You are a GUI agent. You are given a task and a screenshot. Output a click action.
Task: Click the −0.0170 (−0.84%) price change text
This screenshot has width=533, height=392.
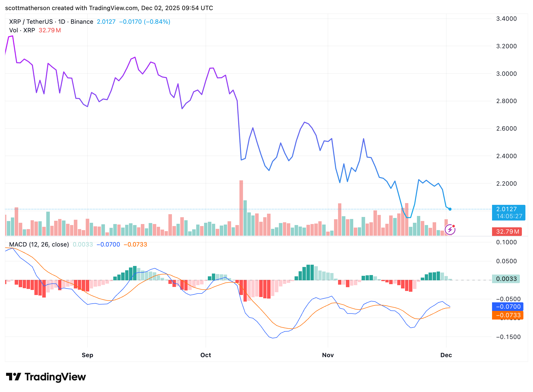[x=145, y=22]
